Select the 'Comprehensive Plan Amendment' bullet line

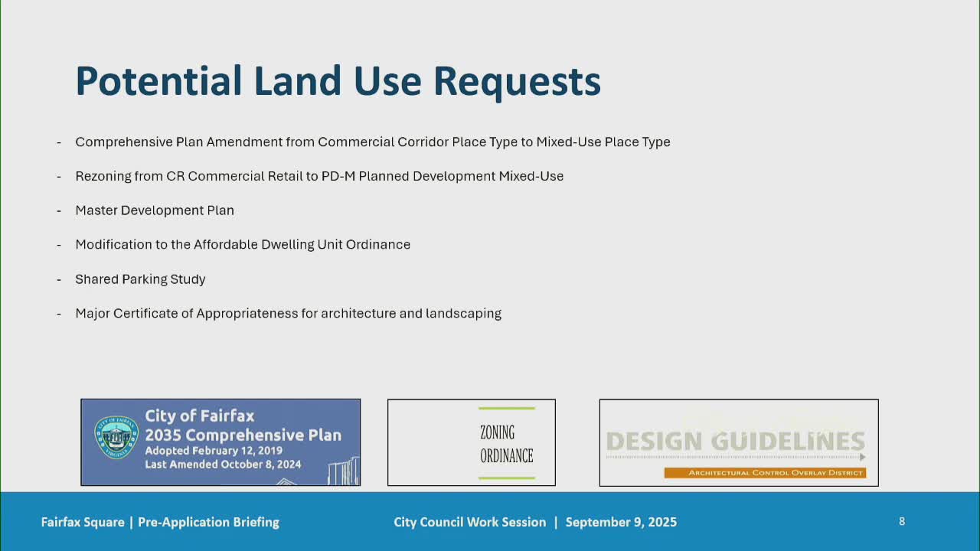tap(373, 142)
